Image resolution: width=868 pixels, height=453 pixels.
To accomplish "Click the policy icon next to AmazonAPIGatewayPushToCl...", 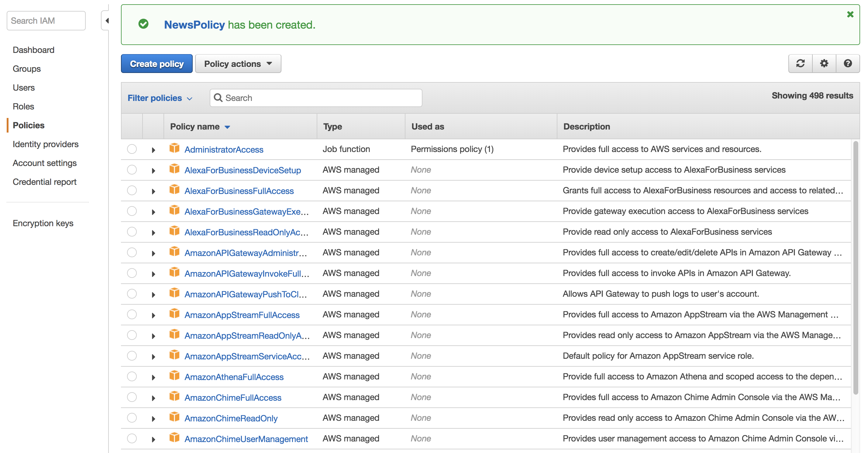I will [174, 293].
